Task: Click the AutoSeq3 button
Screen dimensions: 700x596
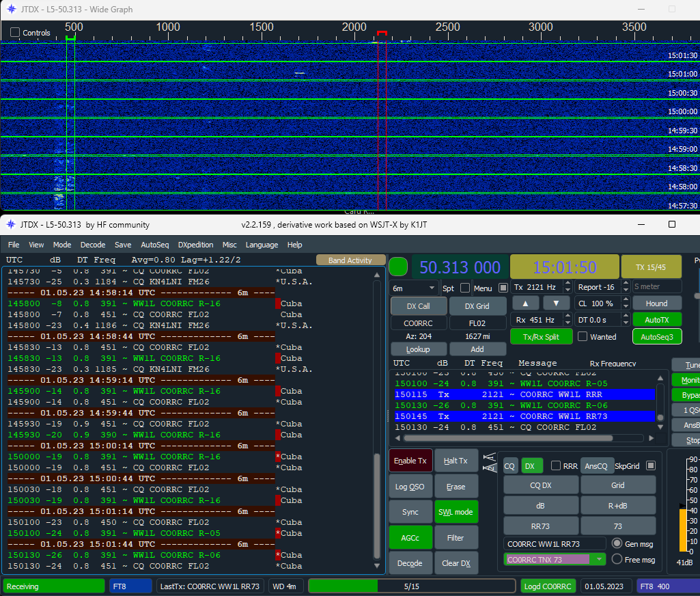Action: (x=657, y=336)
